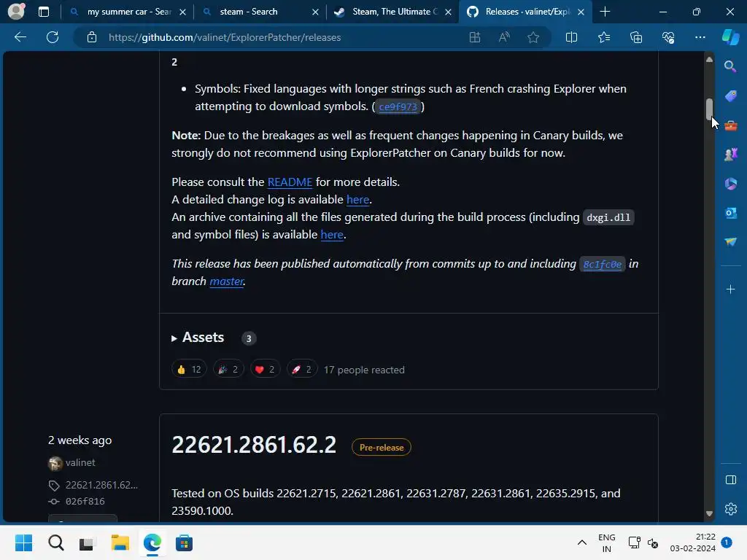Open the ENG IN language switcher

click(x=606, y=542)
